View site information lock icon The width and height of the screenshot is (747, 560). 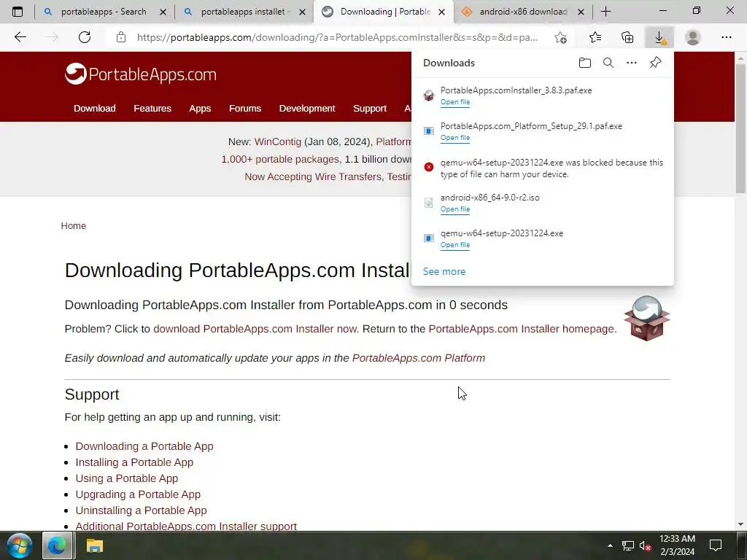click(121, 37)
